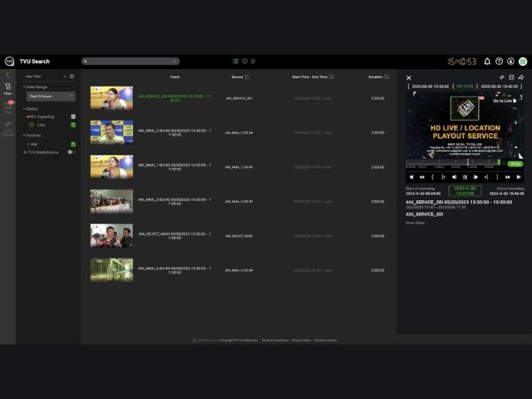Image resolution: width=532 pixels, height=399 pixels.
Task: Click the share arrow icon in preview panel
Action: [521, 77]
